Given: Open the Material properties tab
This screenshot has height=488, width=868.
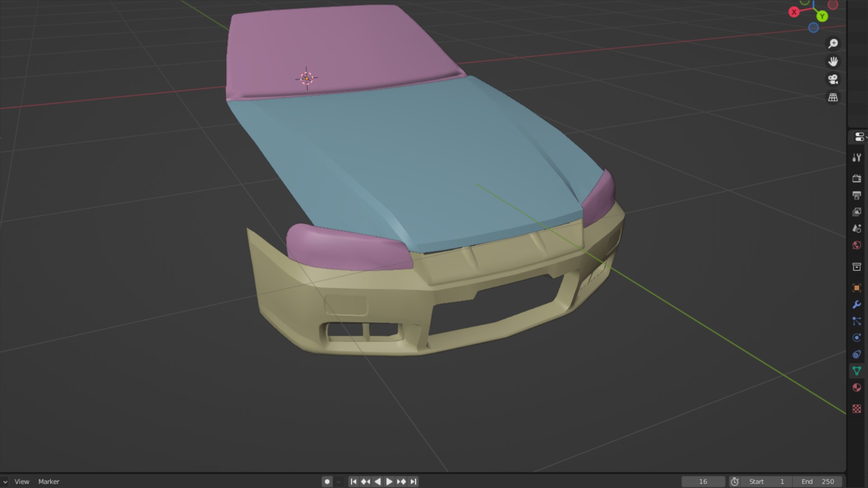Looking at the screenshot, I should [856, 388].
